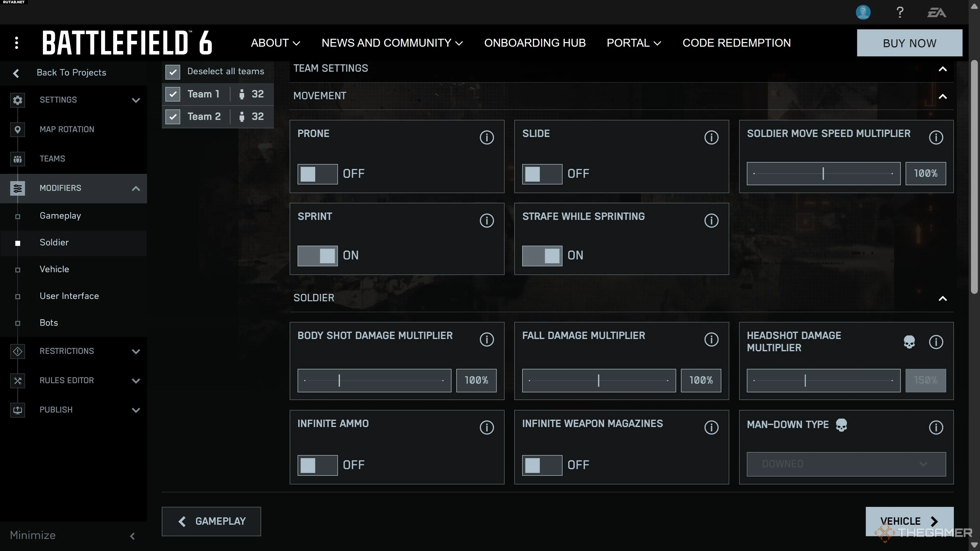Screen dimensions: 980x551
Task: Select Vehicle under Modifiers
Action: click(x=54, y=269)
